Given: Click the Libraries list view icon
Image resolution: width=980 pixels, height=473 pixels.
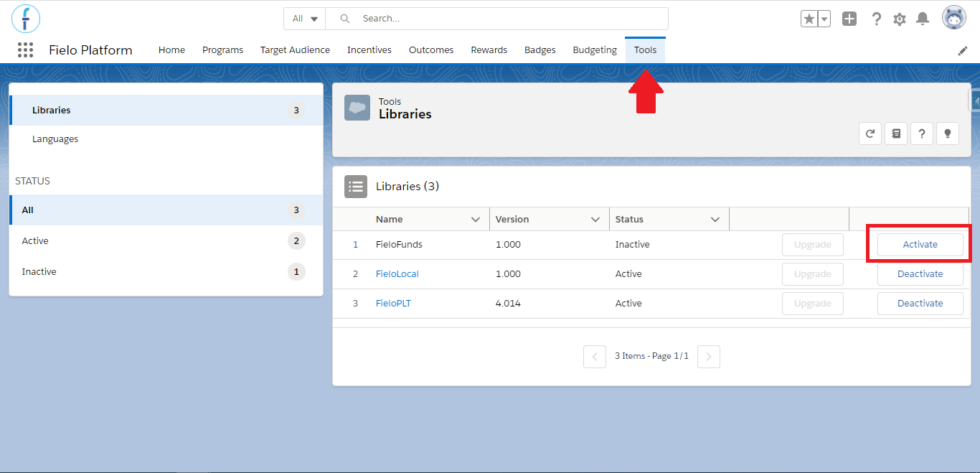Looking at the screenshot, I should point(356,187).
